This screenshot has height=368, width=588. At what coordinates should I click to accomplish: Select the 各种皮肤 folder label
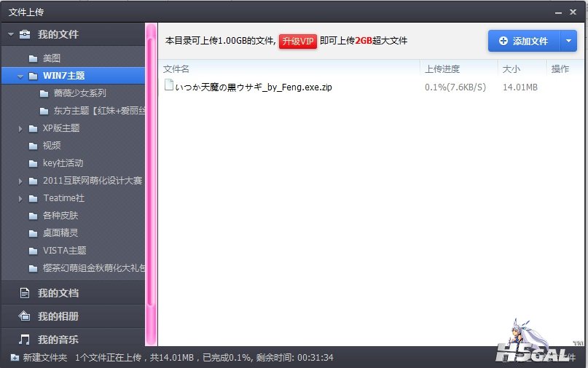click(x=60, y=216)
